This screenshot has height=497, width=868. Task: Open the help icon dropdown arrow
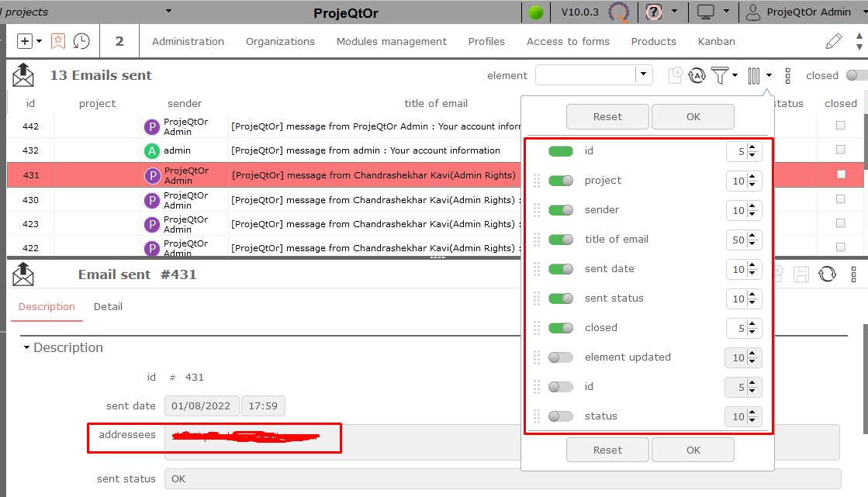(674, 11)
